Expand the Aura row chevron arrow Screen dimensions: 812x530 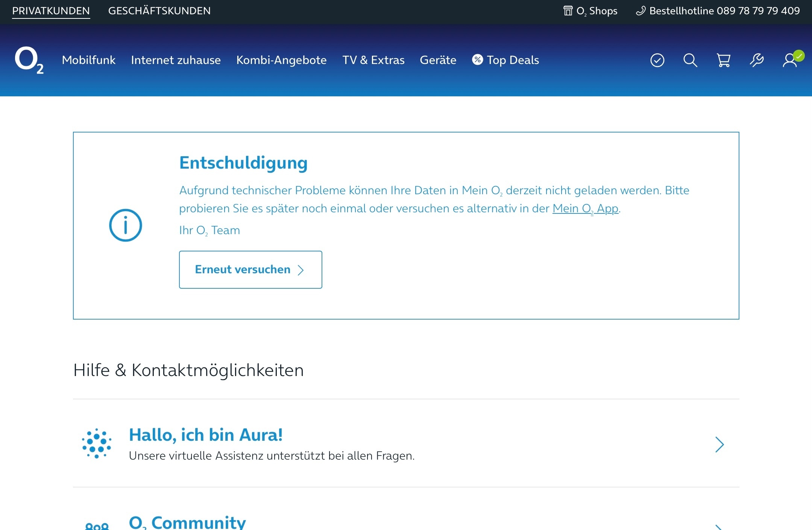tap(719, 445)
